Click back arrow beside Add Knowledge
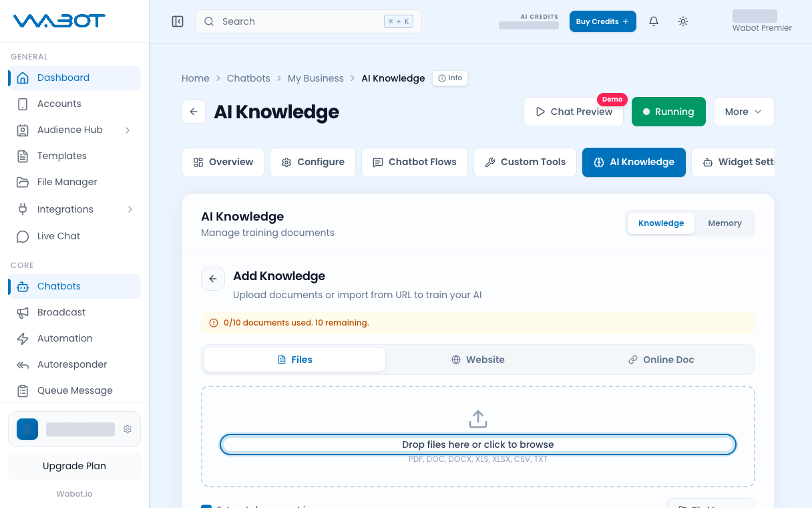Viewport: 812px width, 508px height. tap(213, 279)
